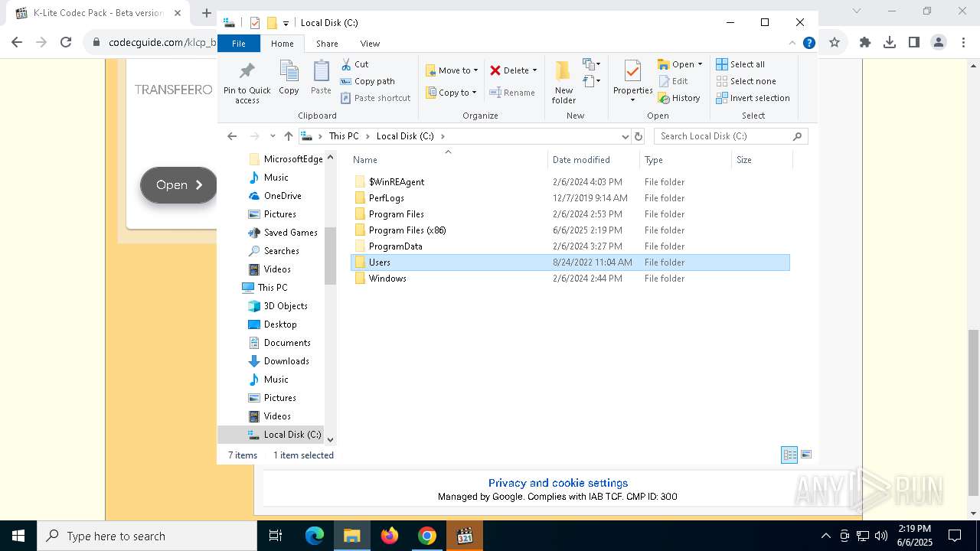Screen dimensions: 980x551
Task: Switch to Large icons view
Action: coord(805,455)
